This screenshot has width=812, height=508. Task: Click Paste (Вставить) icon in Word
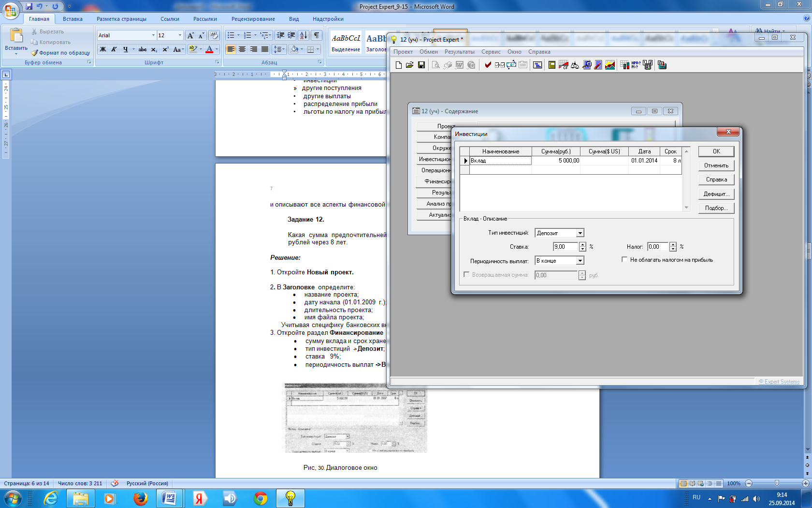click(16, 36)
